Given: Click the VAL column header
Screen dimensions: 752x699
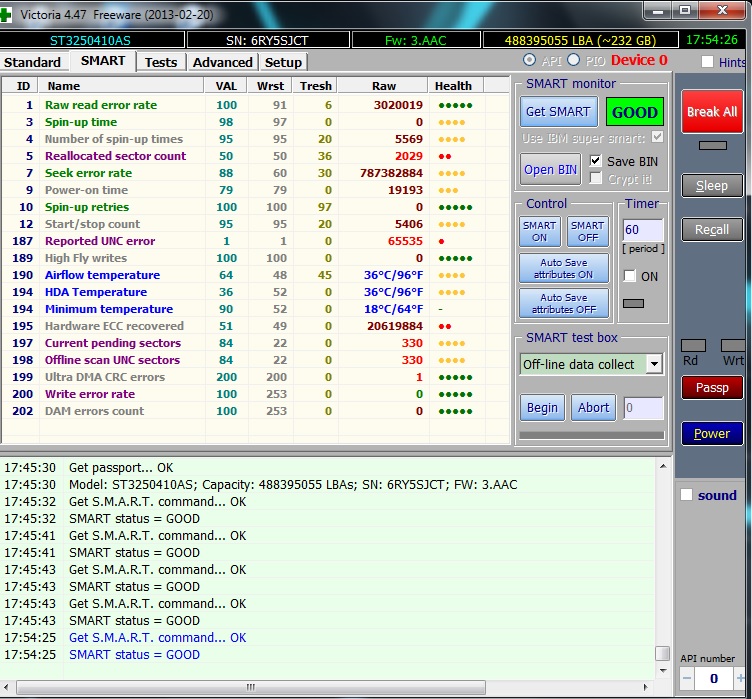Looking at the screenshot, I should [226, 86].
